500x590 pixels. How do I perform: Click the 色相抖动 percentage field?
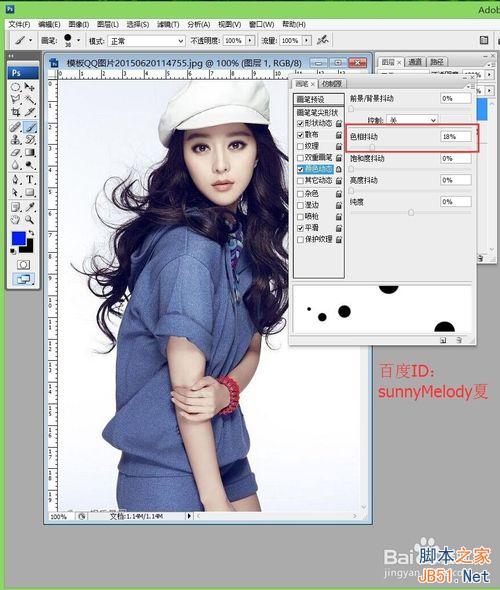(455, 137)
